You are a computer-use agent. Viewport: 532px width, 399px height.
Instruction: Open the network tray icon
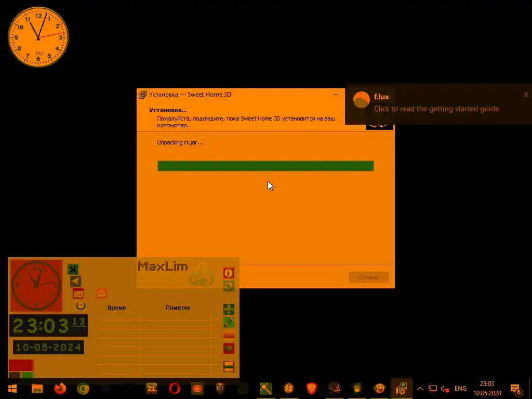433,389
